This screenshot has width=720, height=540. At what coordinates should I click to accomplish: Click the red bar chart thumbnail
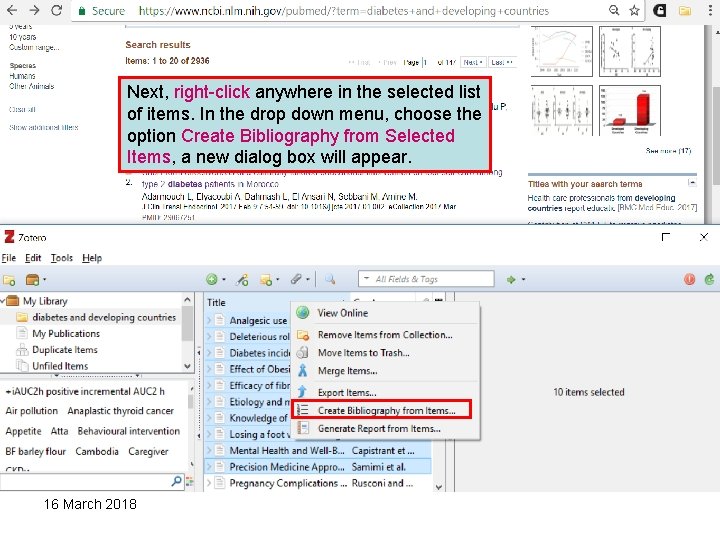(630, 110)
